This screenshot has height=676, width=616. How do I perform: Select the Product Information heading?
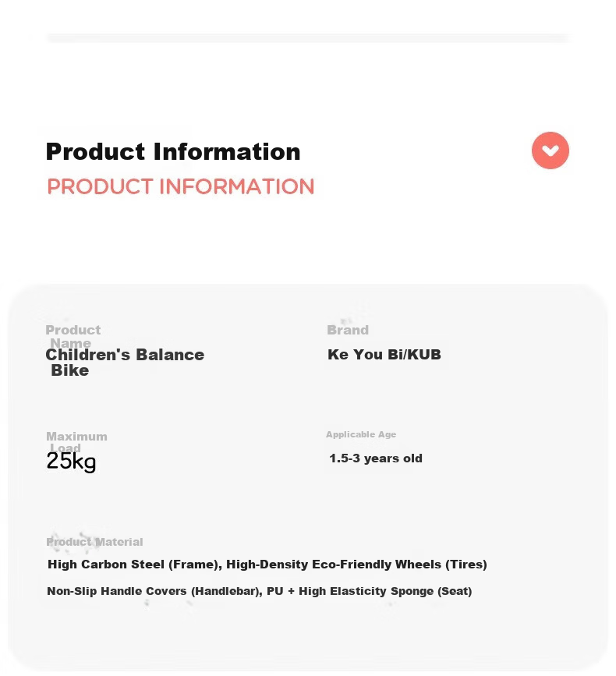(173, 152)
